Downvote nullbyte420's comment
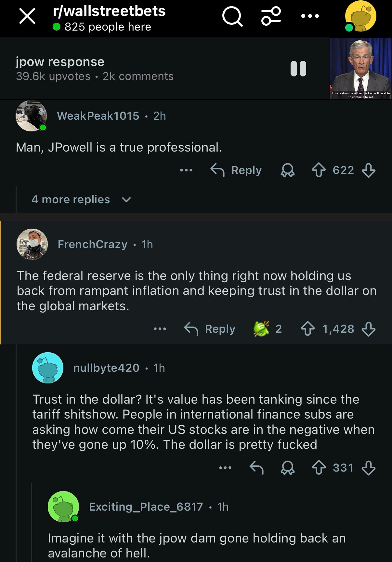Image resolution: width=392 pixels, height=562 pixels. [369, 468]
